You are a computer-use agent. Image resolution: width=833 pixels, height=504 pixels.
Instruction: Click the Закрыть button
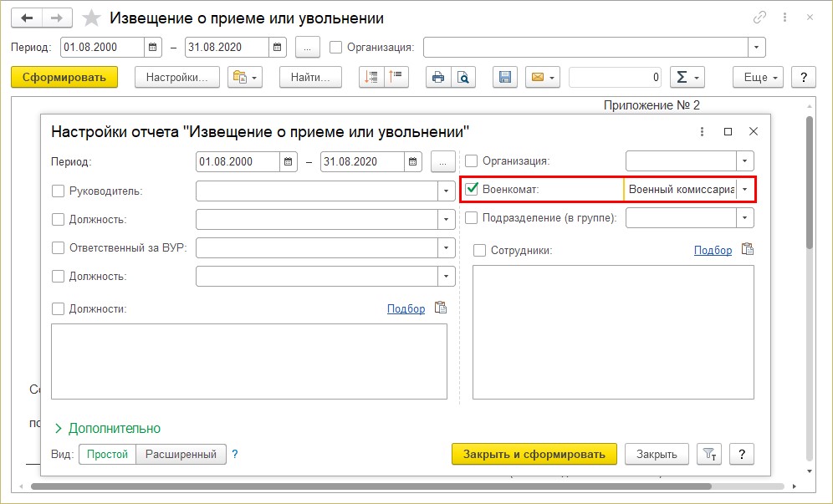tap(657, 454)
